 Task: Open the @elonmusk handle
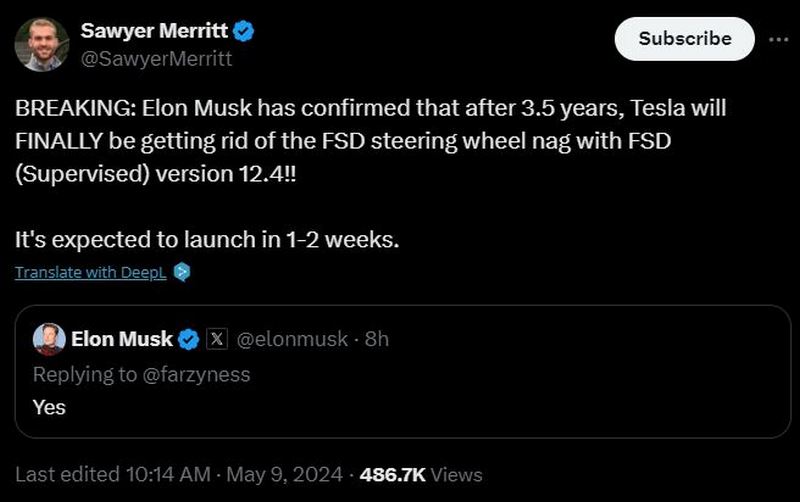(291, 340)
